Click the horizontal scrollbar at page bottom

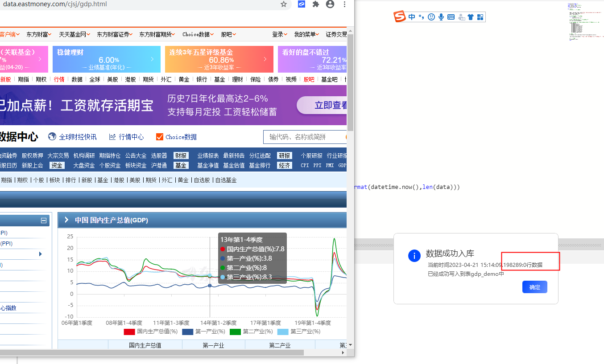coord(152,352)
